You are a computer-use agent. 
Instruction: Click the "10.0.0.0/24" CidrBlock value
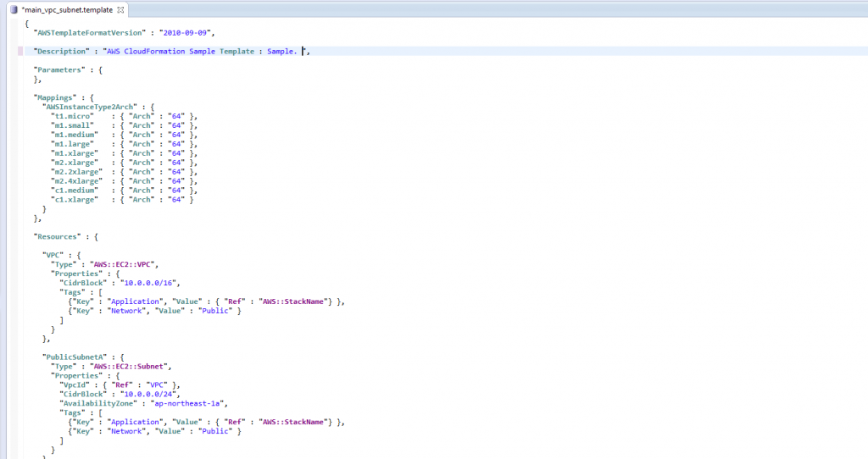[x=147, y=395]
